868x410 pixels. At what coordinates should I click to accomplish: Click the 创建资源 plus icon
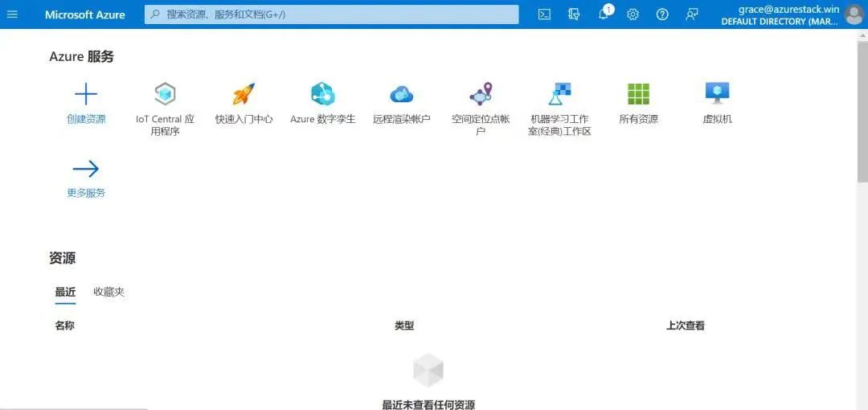(x=86, y=93)
